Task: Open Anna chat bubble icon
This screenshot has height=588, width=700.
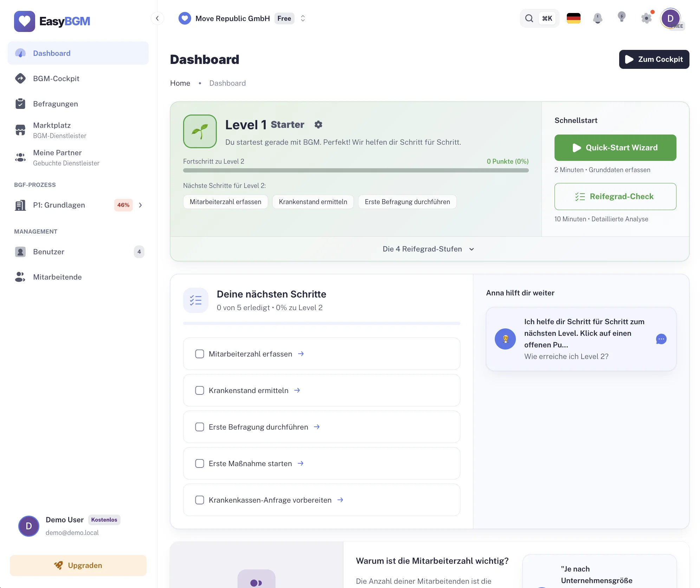Action: pos(661,339)
